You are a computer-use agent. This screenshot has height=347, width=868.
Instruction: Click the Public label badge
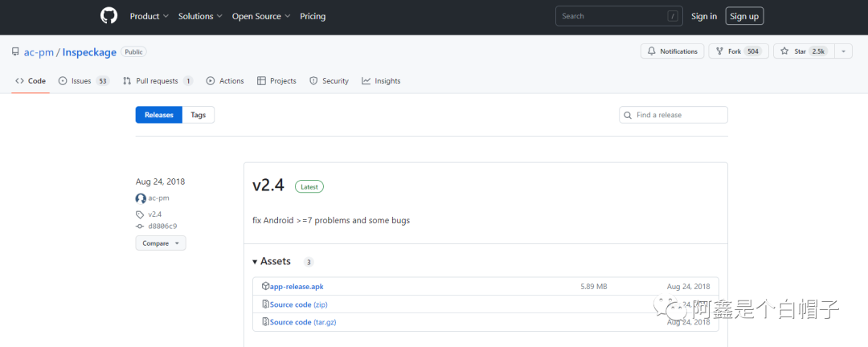click(x=133, y=52)
